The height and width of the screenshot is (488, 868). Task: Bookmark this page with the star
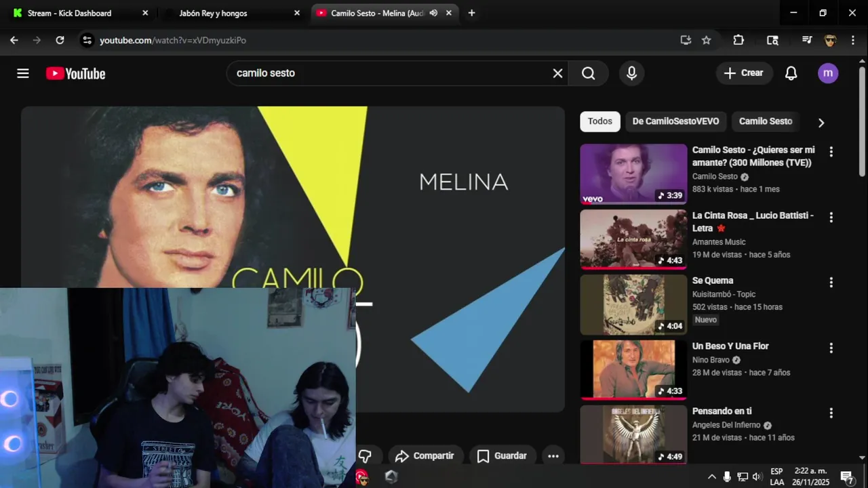706,40
